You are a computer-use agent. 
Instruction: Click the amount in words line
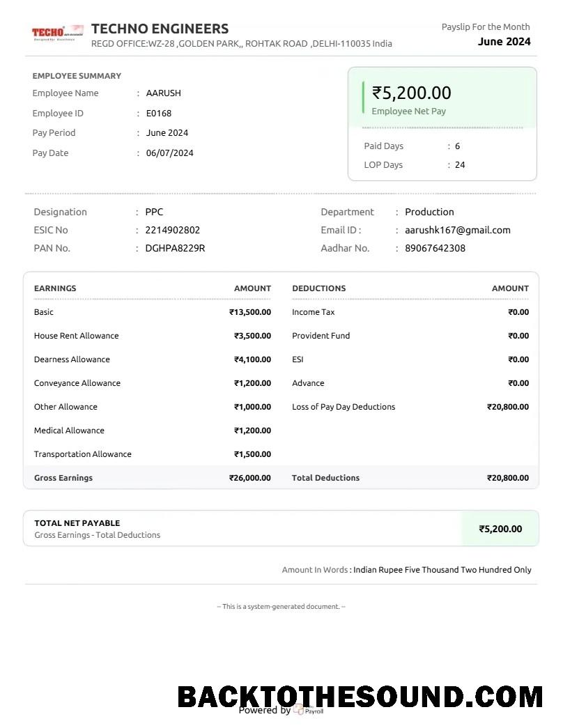click(406, 570)
